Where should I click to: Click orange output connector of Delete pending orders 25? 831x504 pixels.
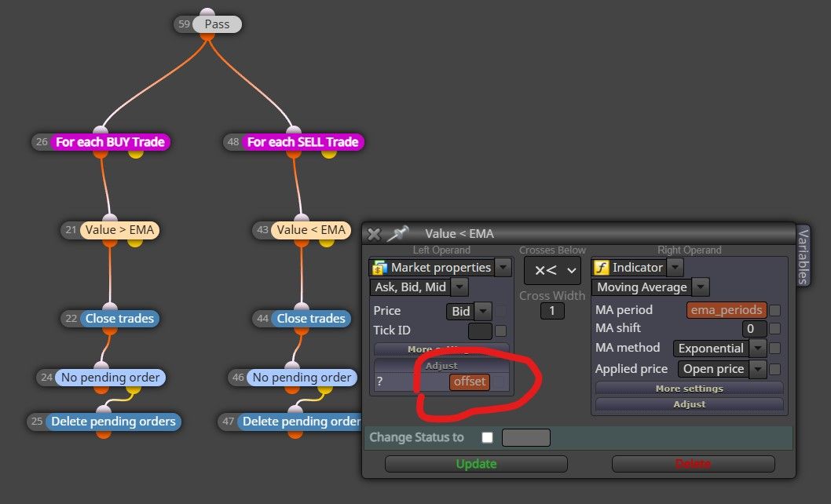[x=104, y=433]
